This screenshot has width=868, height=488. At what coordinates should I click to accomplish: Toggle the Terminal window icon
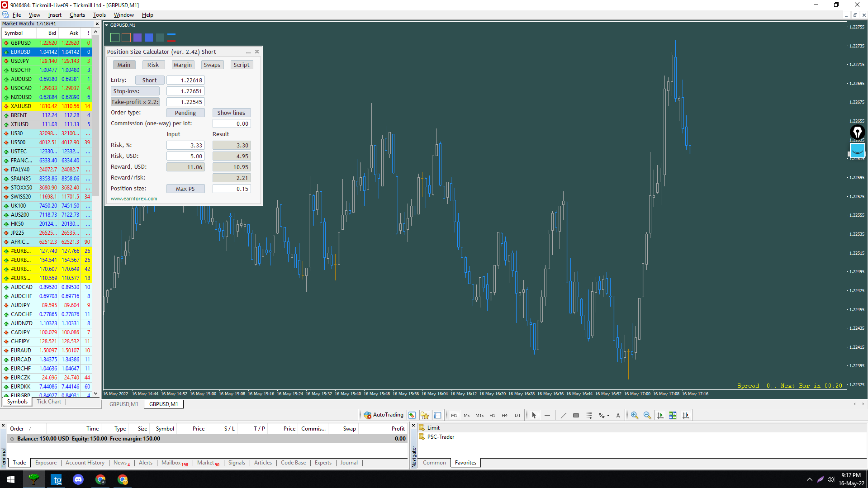click(x=437, y=415)
